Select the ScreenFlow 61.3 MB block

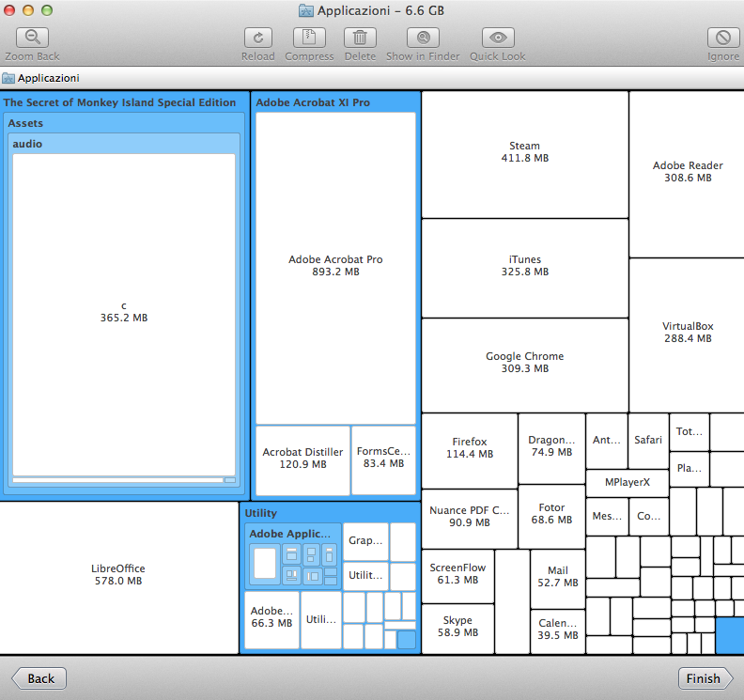pyautogui.click(x=457, y=576)
